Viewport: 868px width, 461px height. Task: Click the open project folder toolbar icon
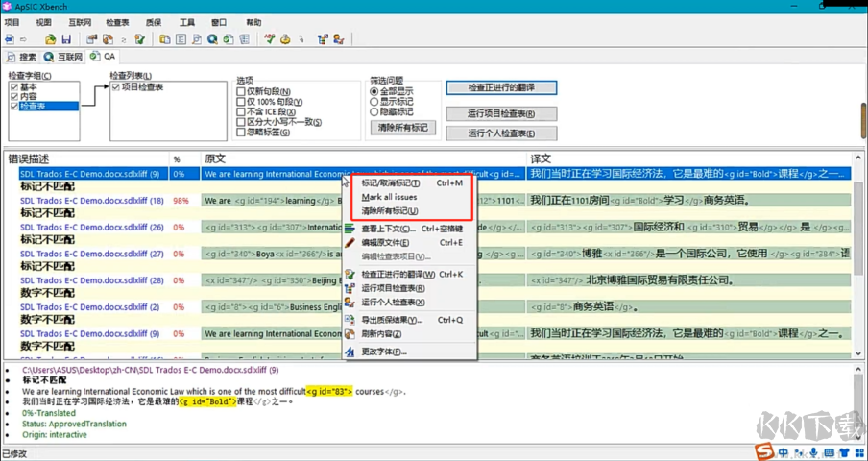point(50,39)
